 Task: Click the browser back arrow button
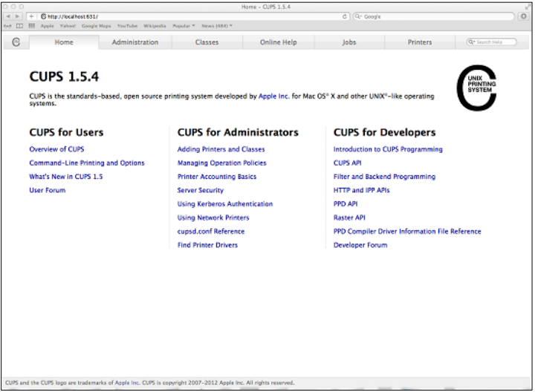pos(8,16)
